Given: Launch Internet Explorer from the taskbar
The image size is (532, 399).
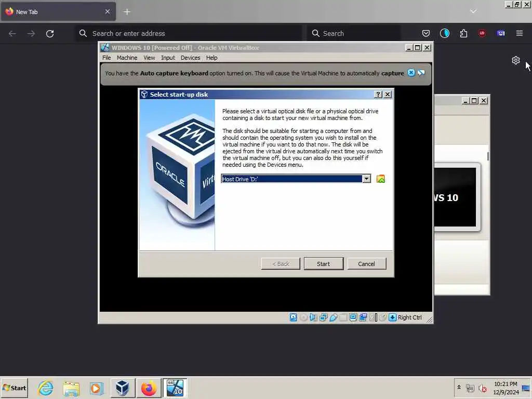Looking at the screenshot, I should coord(46,388).
